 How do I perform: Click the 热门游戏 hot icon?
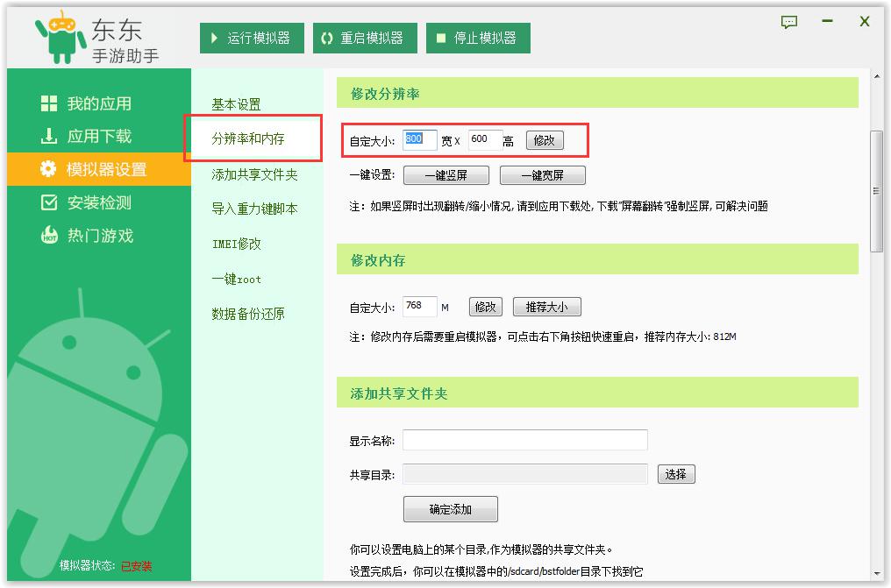pyautogui.click(x=49, y=236)
